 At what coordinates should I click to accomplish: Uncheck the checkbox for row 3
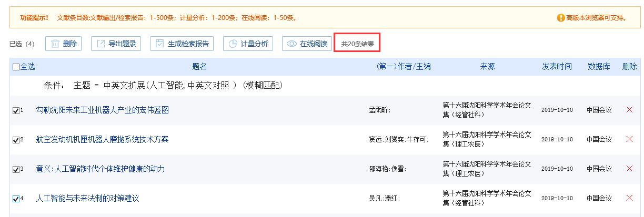point(16,169)
